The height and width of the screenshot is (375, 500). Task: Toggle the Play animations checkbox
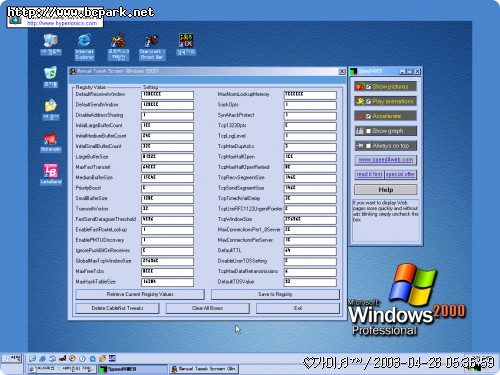(368, 102)
